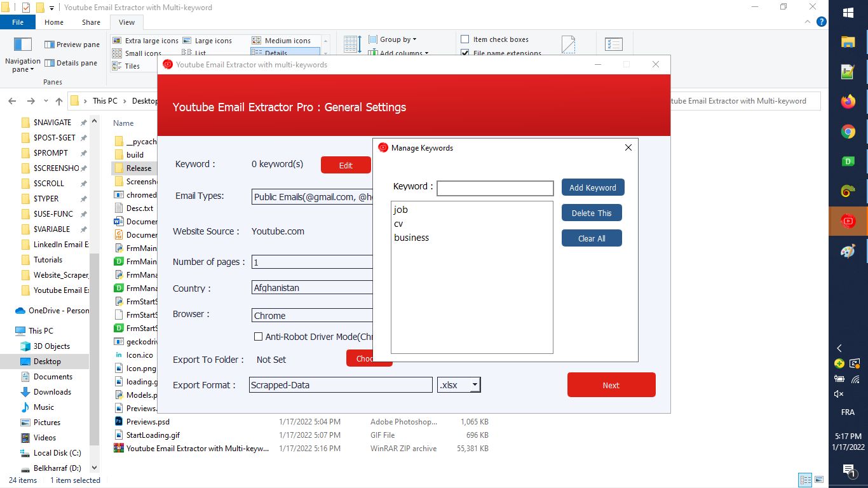Image resolution: width=868 pixels, height=488 pixels.
Task: Open the Windows Start menu
Action: point(848,12)
